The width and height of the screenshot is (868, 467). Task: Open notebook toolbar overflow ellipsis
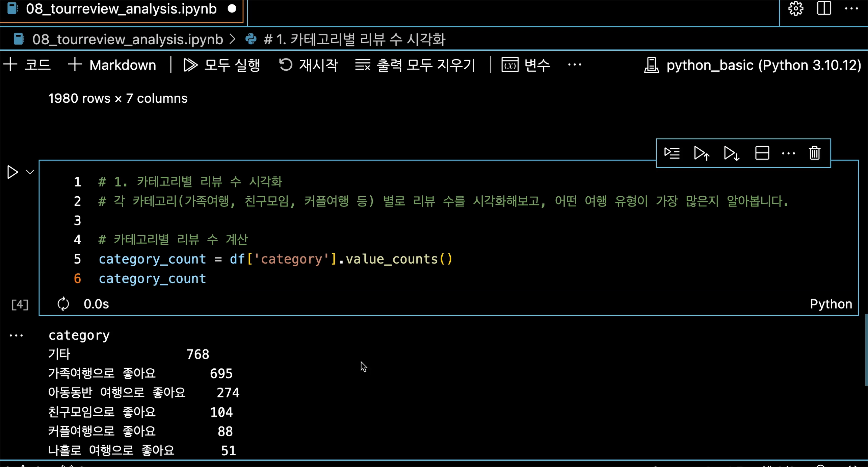tap(574, 65)
